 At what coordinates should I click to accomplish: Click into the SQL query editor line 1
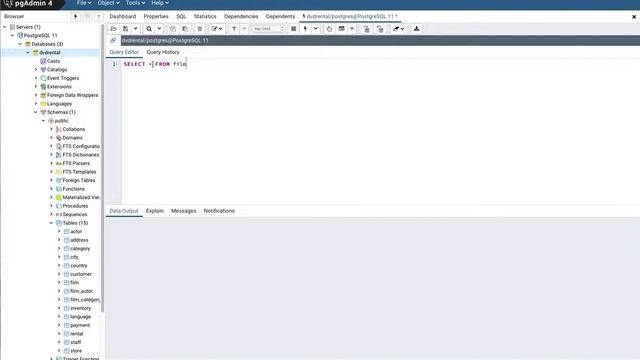(x=380, y=64)
